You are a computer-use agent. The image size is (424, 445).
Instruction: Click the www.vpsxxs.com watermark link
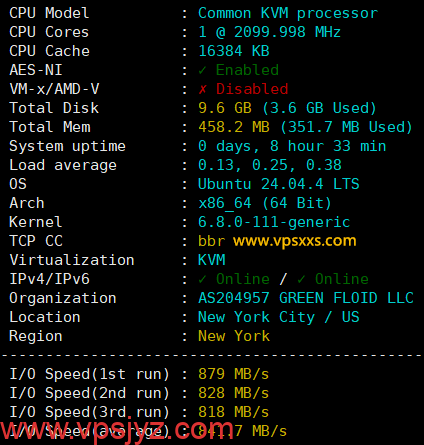click(294, 241)
